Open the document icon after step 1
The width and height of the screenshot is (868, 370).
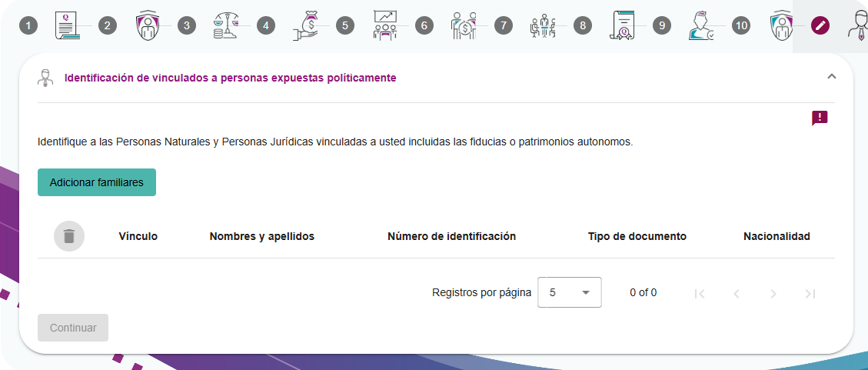point(67,25)
